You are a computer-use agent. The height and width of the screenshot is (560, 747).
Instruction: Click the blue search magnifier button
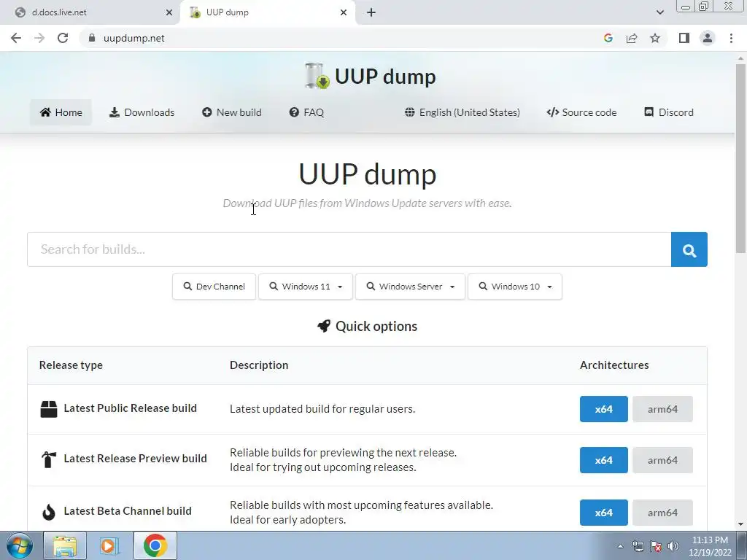coord(689,249)
